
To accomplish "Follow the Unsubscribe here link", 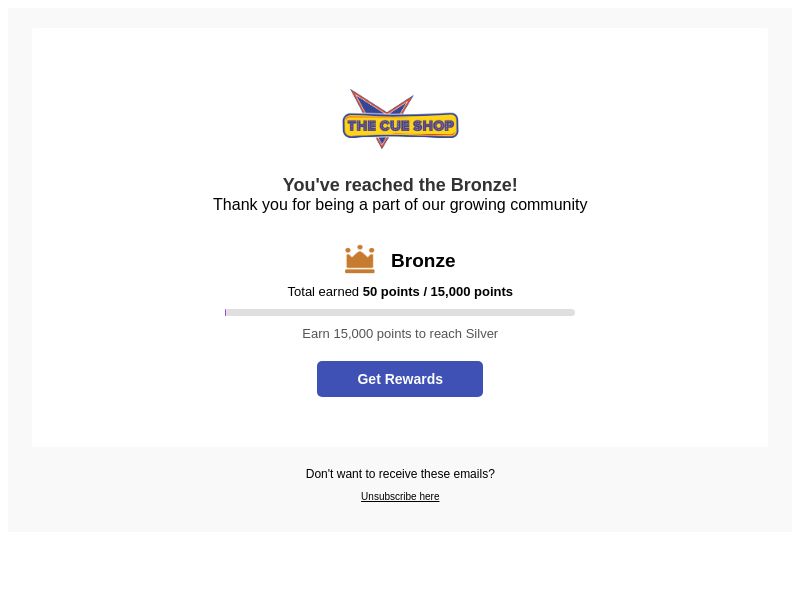I will click(x=400, y=496).
